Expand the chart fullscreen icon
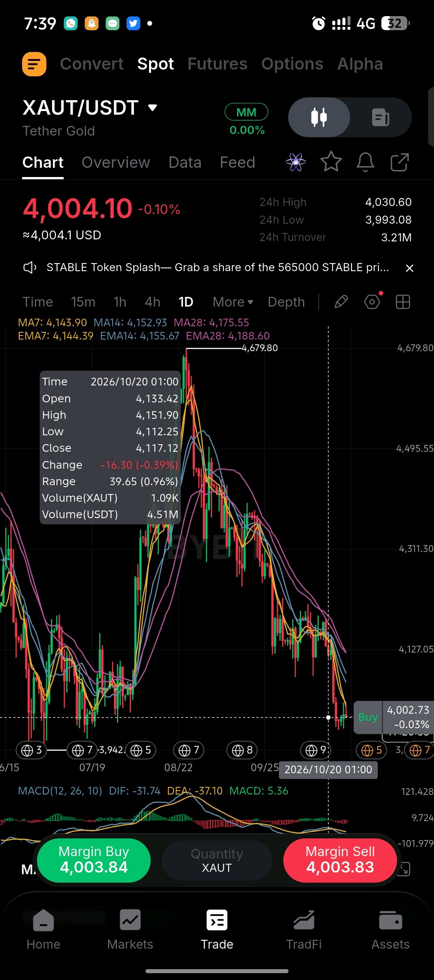Viewport: 434px width, 980px height. pyautogui.click(x=404, y=869)
